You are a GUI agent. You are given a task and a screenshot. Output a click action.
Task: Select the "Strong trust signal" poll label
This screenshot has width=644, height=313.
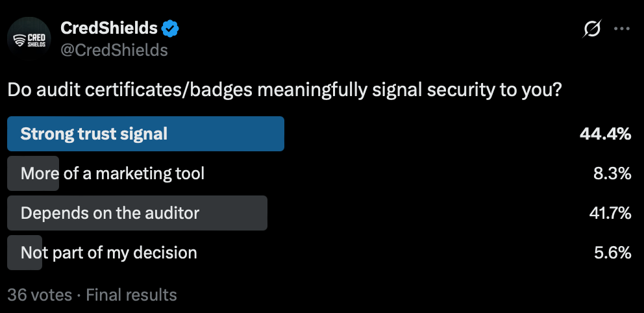click(x=94, y=134)
